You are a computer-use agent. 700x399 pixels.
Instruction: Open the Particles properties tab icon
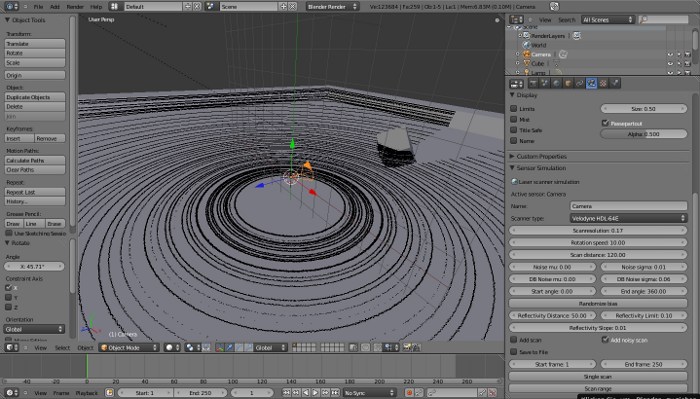coord(615,83)
